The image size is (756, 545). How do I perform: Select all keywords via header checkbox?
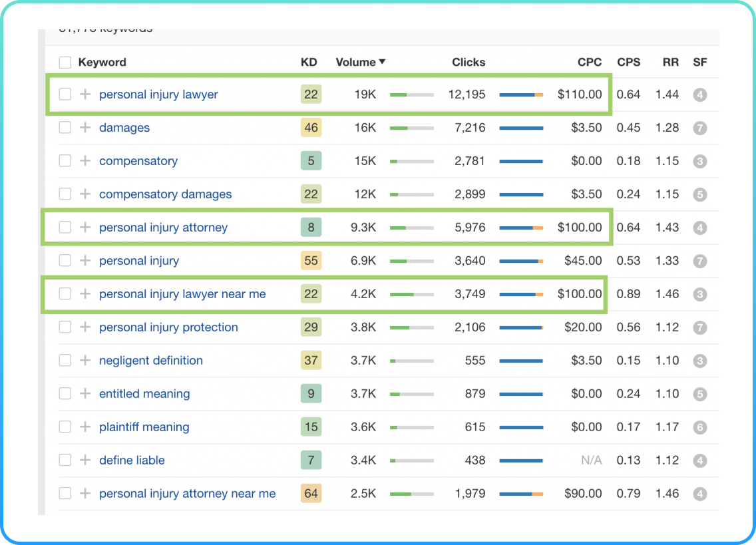(x=65, y=63)
